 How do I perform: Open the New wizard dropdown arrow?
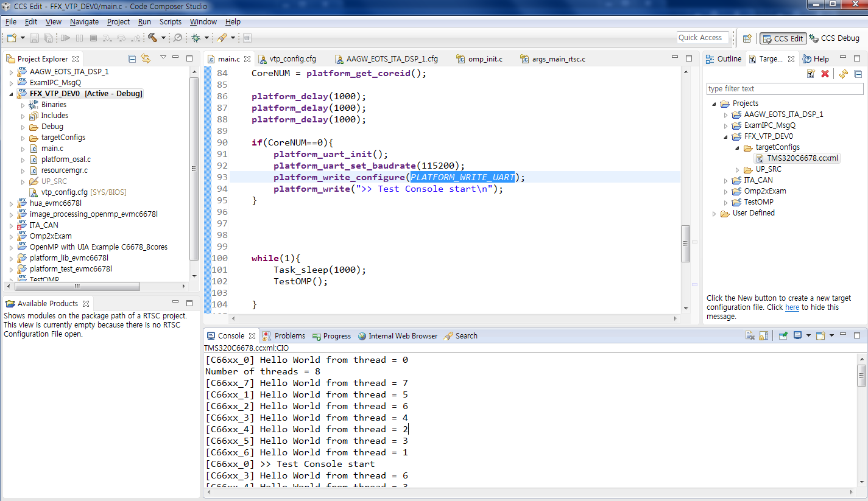[23, 38]
